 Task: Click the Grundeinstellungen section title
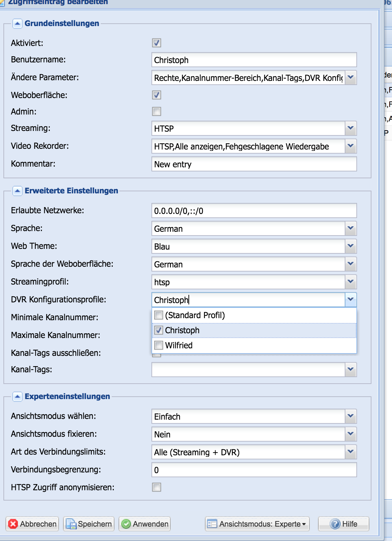(62, 23)
